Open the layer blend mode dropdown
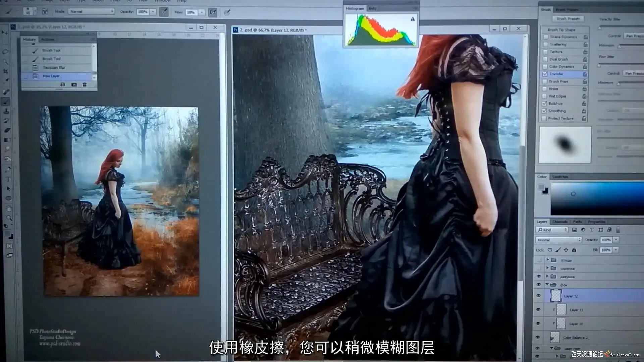Screen dimensions: 644x362 pos(558,240)
